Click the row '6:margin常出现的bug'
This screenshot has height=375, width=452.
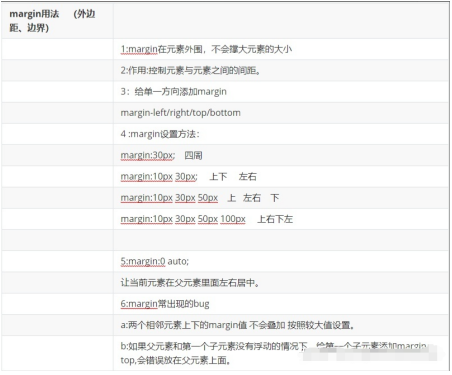(225, 304)
